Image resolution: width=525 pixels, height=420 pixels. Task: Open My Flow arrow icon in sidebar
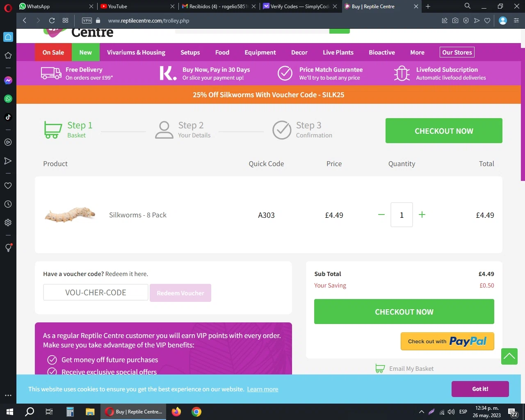[x=8, y=161]
